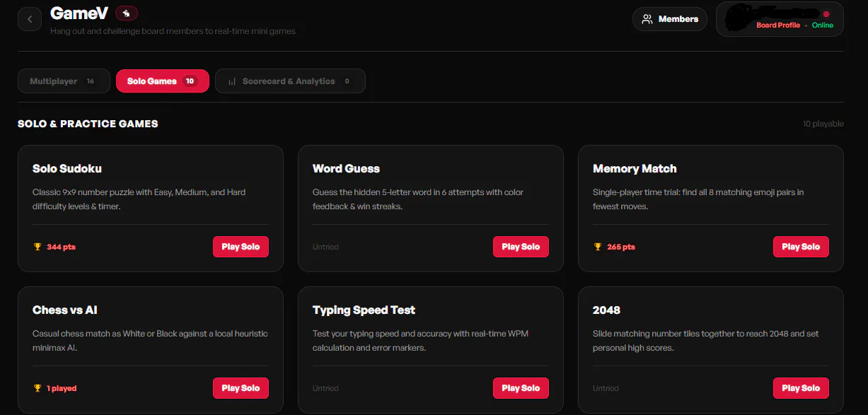Switch to the Multiplayer tab
868x415 pixels.
[64, 81]
